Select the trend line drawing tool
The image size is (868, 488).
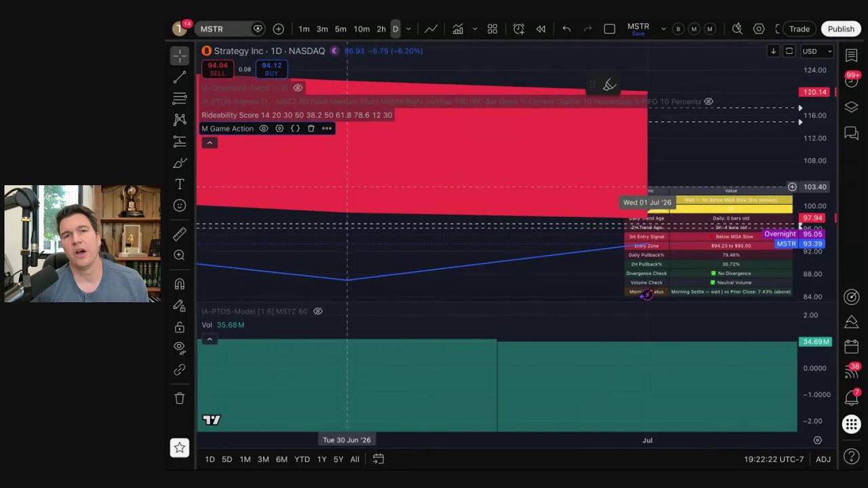(x=180, y=77)
